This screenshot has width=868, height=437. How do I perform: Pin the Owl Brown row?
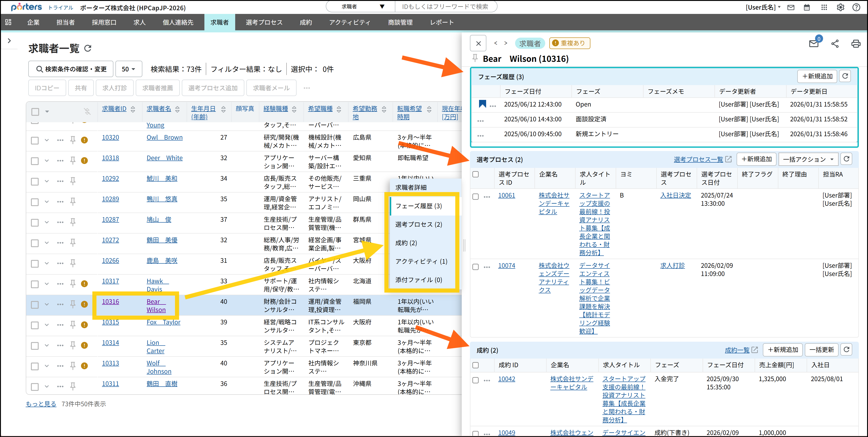(x=73, y=140)
